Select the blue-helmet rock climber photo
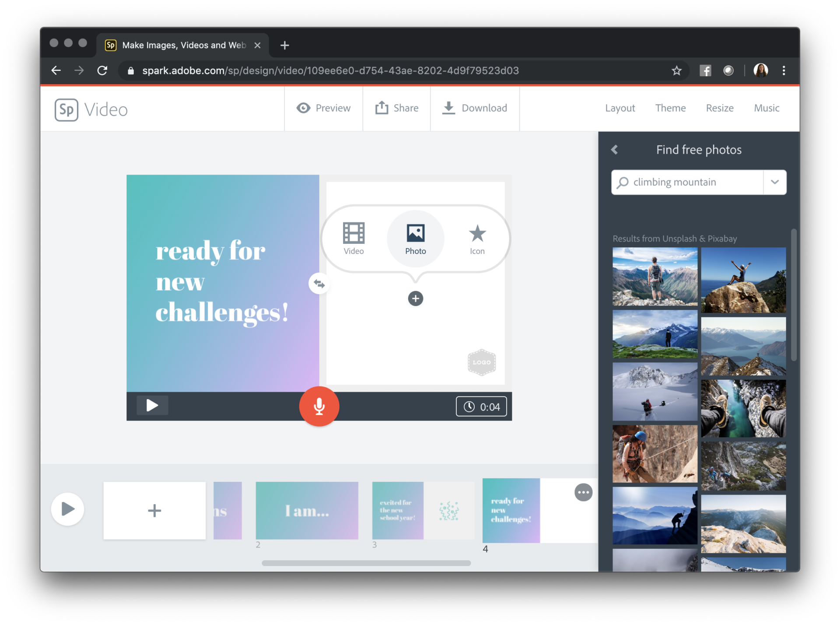Viewport: 840px width, 625px height. pyautogui.click(x=654, y=453)
